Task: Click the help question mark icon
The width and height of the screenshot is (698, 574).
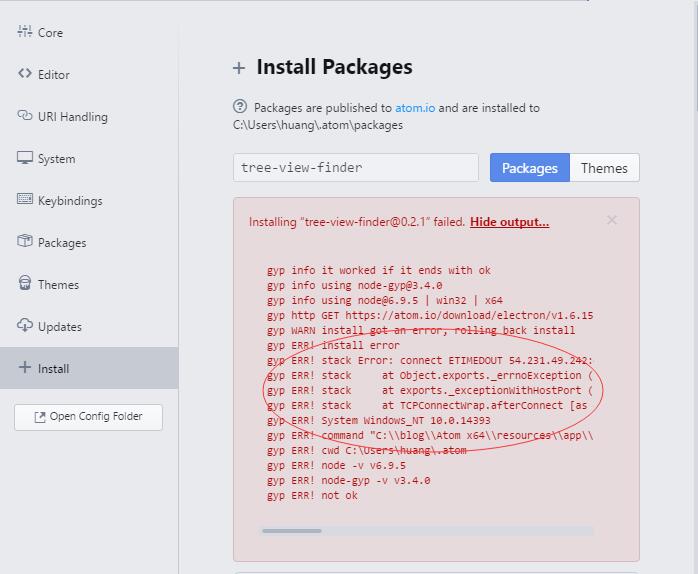Action: point(240,106)
